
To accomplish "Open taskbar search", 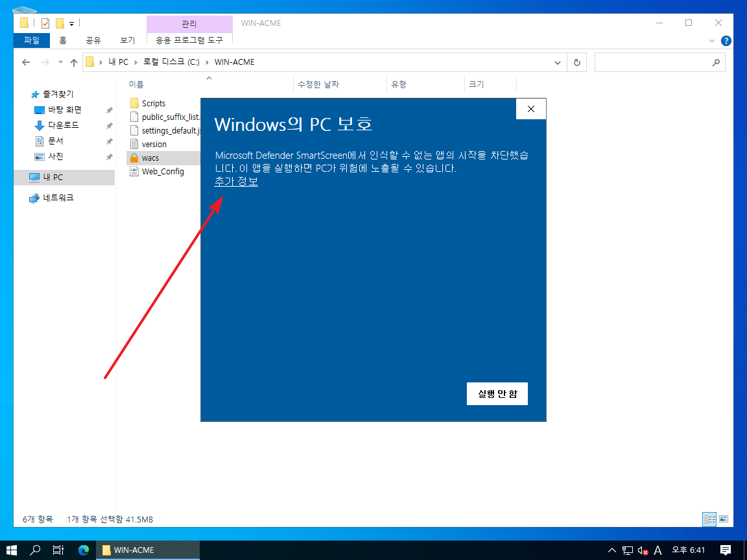I will tap(35, 550).
